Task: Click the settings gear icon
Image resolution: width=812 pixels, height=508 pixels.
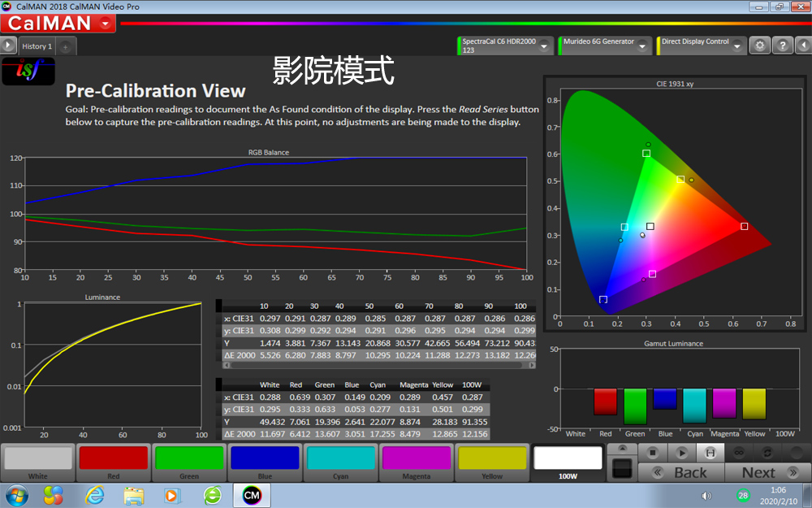Action: (759, 46)
